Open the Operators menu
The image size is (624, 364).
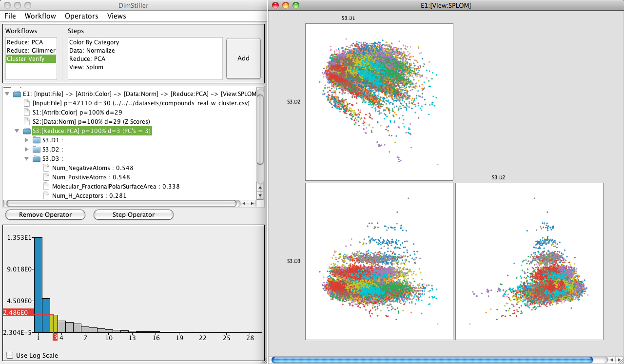pyautogui.click(x=81, y=16)
